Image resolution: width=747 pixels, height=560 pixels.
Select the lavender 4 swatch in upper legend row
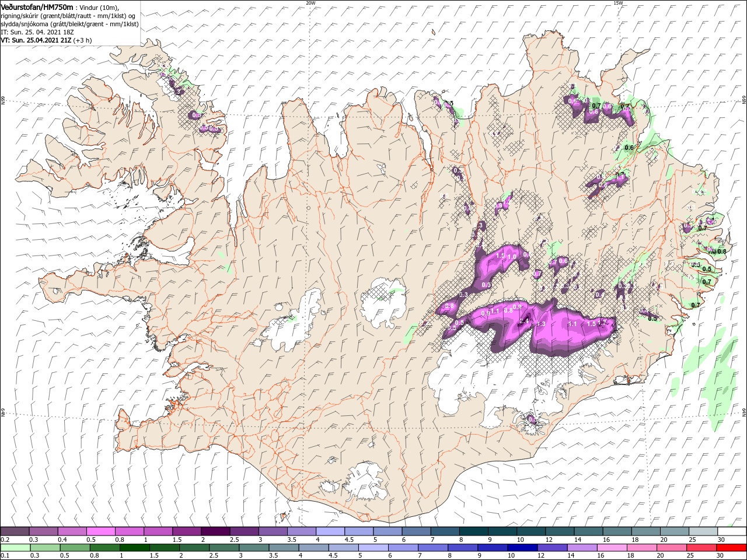(x=330, y=531)
